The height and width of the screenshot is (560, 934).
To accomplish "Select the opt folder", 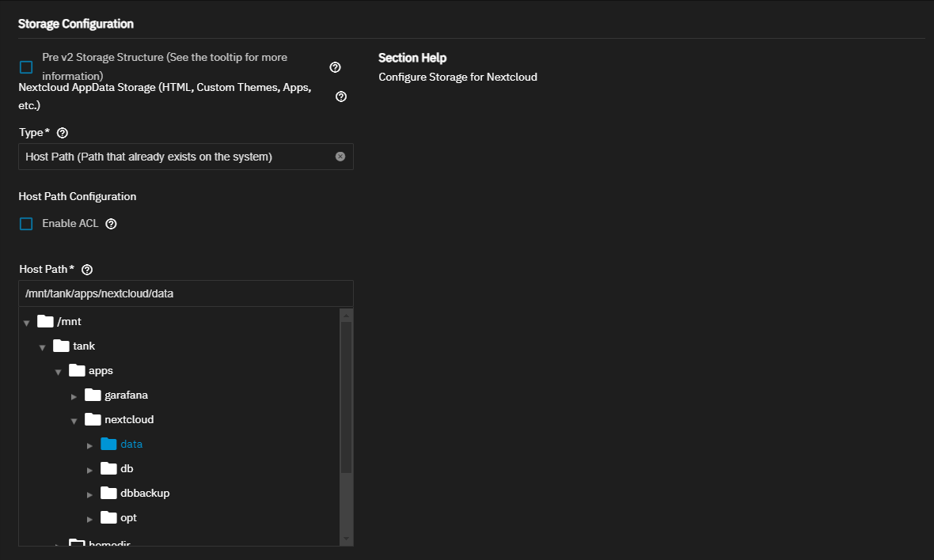I will point(128,517).
